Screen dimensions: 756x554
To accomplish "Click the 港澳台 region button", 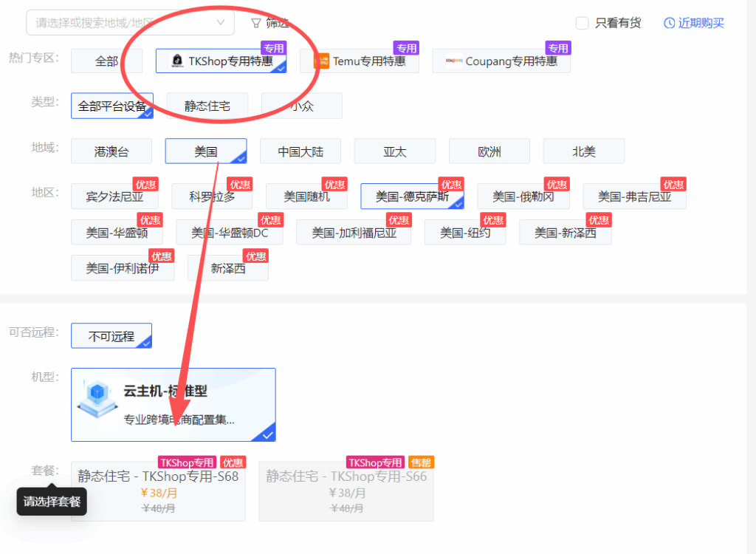I will (x=111, y=151).
